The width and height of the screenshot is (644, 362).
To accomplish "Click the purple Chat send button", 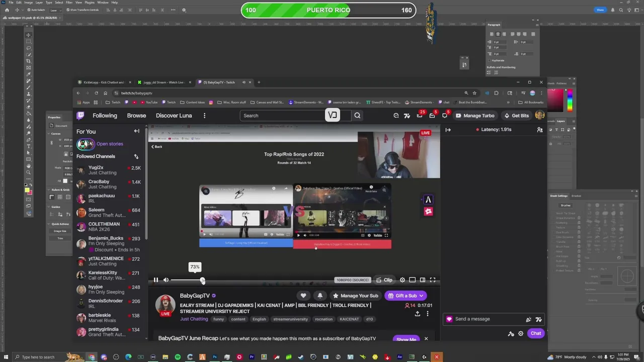I will point(536,333).
